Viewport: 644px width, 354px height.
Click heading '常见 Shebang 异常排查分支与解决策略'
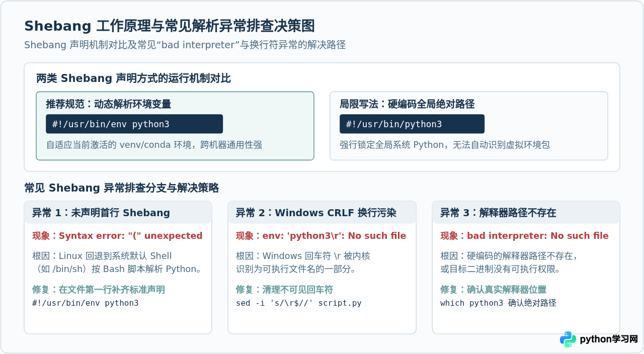click(122, 188)
